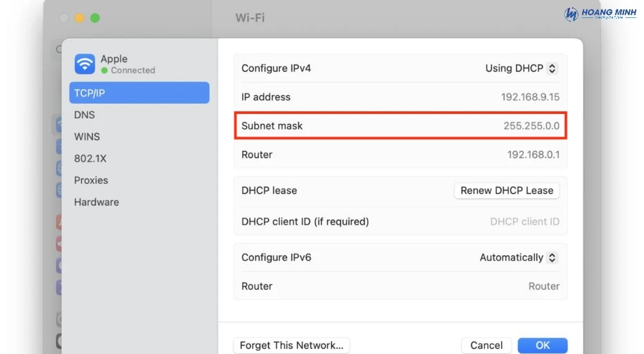The image size is (644, 354).
Task: Click the Wi-Fi network icon beside Apple
Action: click(84, 64)
